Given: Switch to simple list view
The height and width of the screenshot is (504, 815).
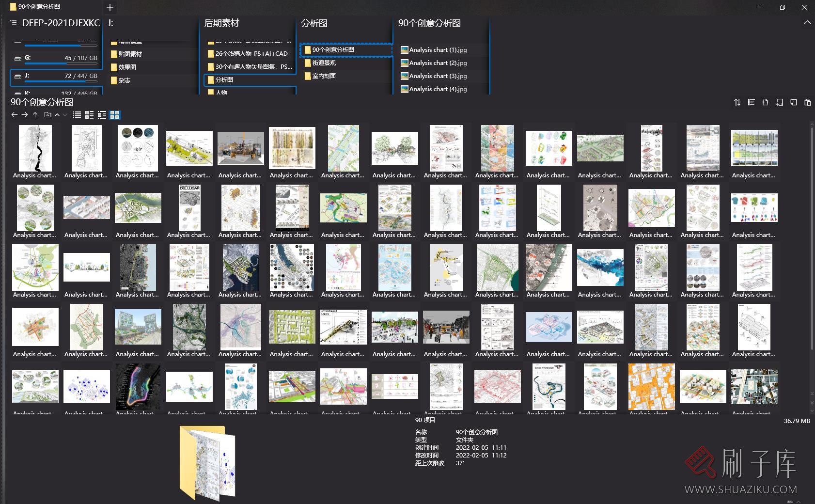Looking at the screenshot, I should (77, 115).
